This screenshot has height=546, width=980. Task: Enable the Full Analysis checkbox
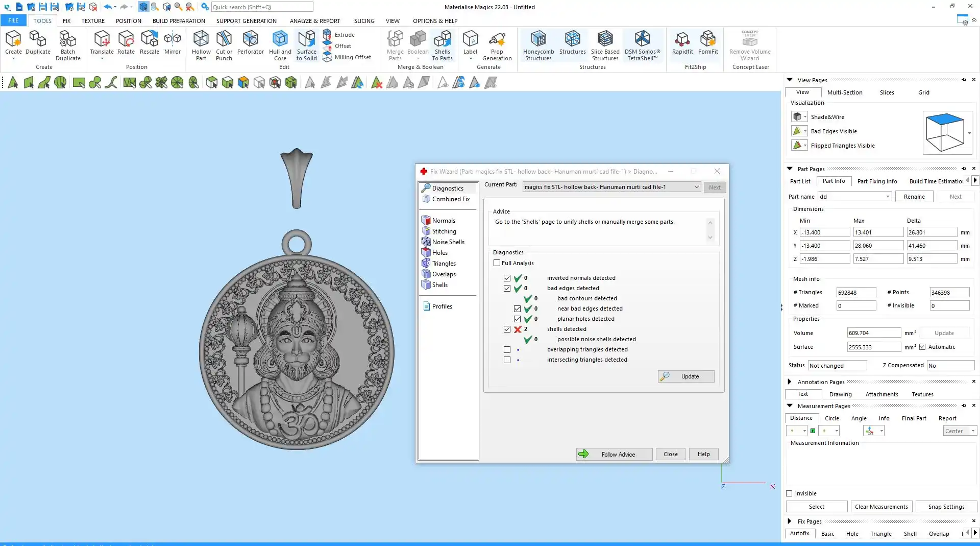[x=497, y=263]
